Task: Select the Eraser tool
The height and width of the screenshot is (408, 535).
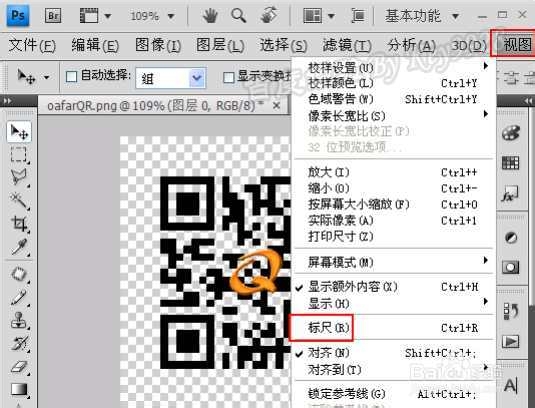Action: tap(19, 367)
